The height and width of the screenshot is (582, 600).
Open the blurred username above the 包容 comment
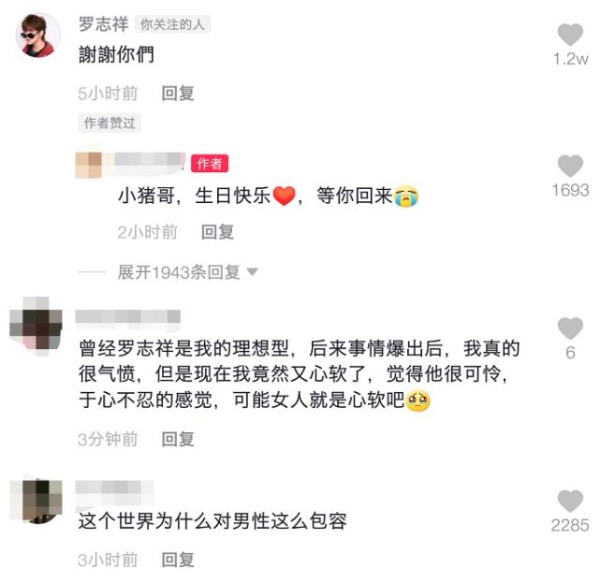(x=114, y=489)
